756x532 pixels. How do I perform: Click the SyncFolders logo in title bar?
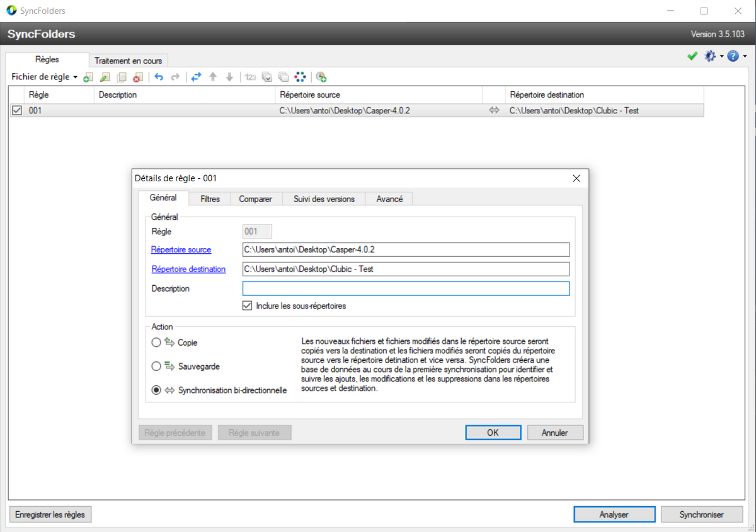click(x=11, y=11)
